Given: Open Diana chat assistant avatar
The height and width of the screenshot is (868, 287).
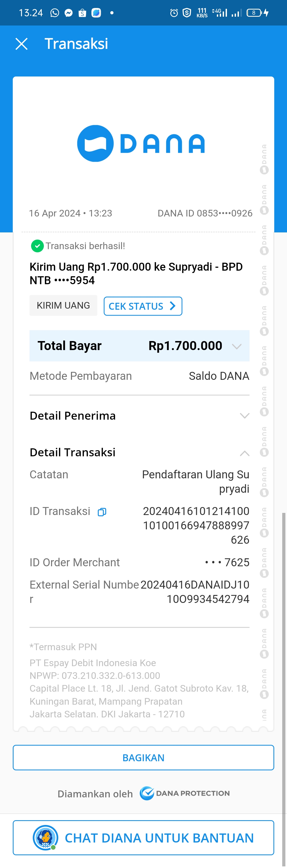Looking at the screenshot, I should coord(45,837).
